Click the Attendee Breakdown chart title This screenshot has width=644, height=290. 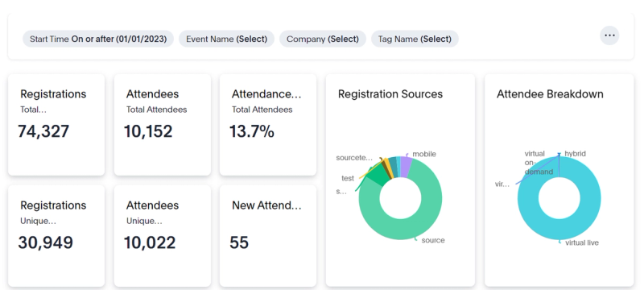coord(550,94)
